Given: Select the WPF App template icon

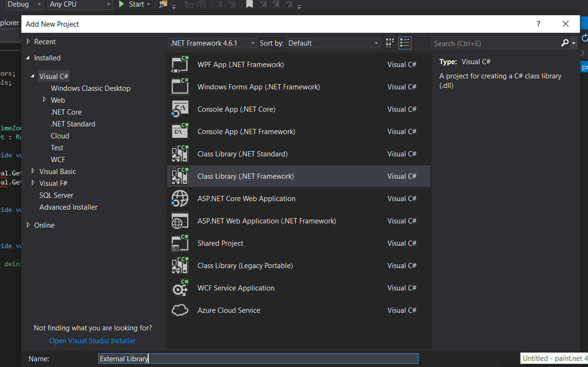Looking at the screenshot, I should [180, 64].
